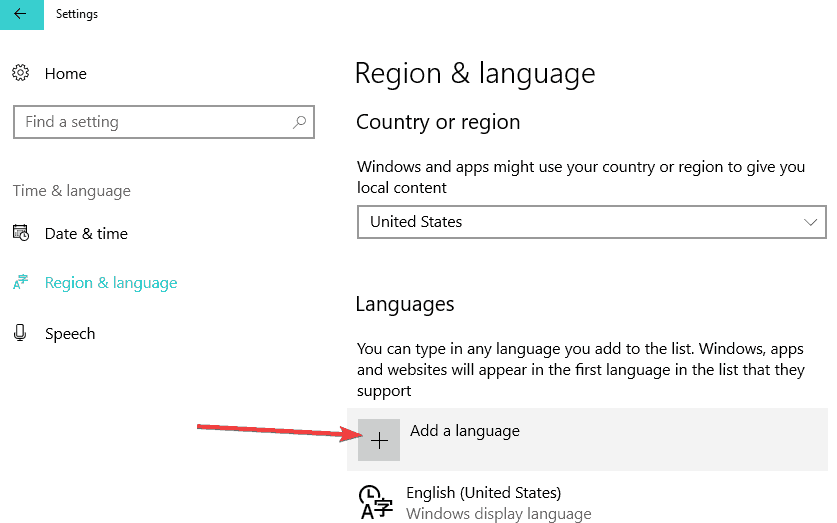
Task: Click the plus icon to add language
Action: (379, 440)
